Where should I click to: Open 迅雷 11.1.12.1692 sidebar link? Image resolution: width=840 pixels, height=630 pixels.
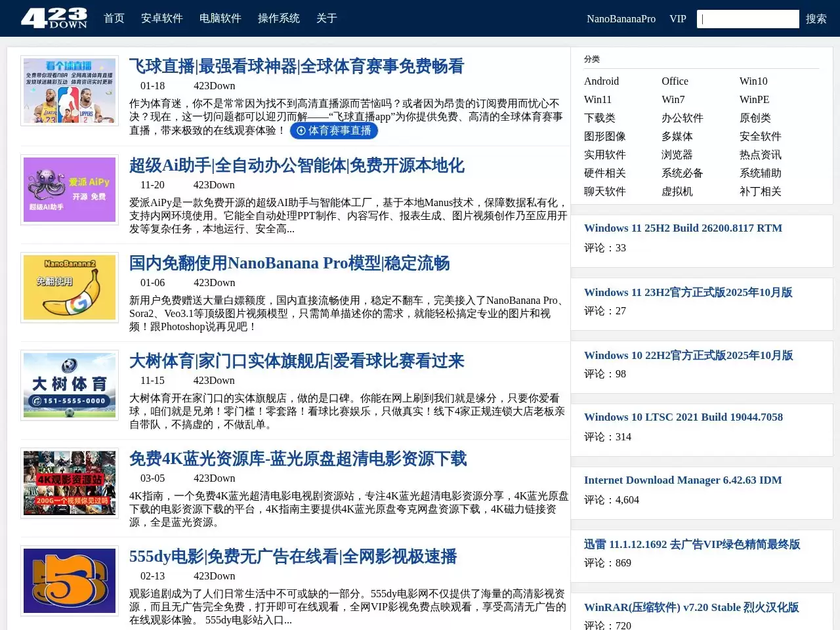click(692, 545)
